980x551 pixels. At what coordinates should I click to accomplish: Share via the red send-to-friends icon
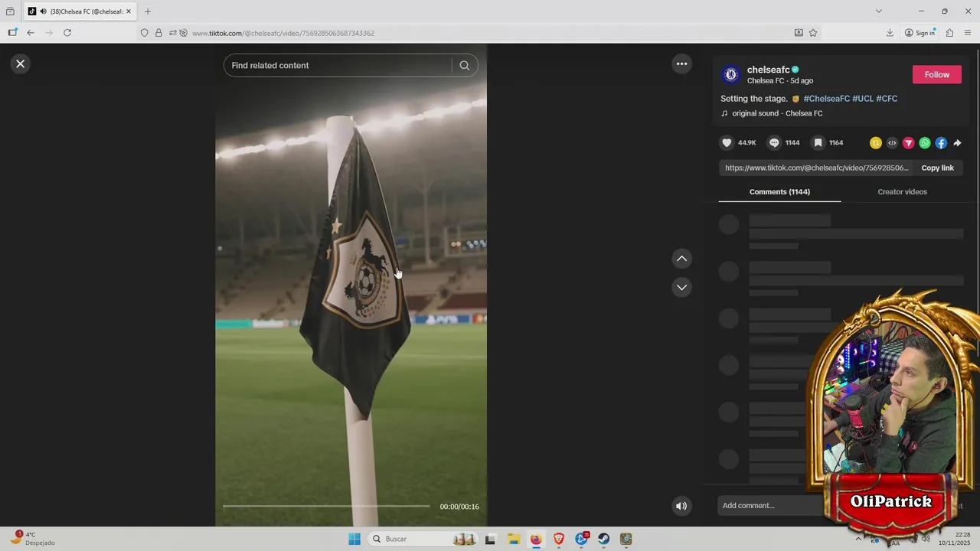click(x=908, y=143)
